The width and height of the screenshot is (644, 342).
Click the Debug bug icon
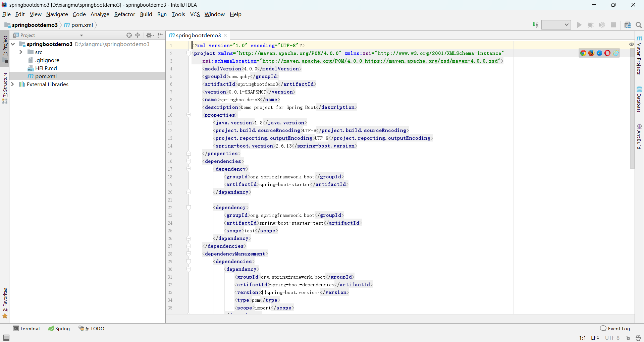(591, 25)
